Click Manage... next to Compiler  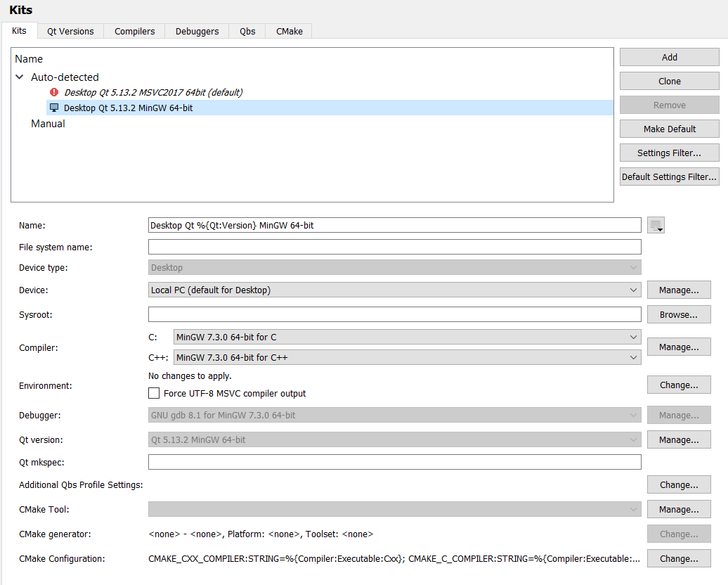679,347
